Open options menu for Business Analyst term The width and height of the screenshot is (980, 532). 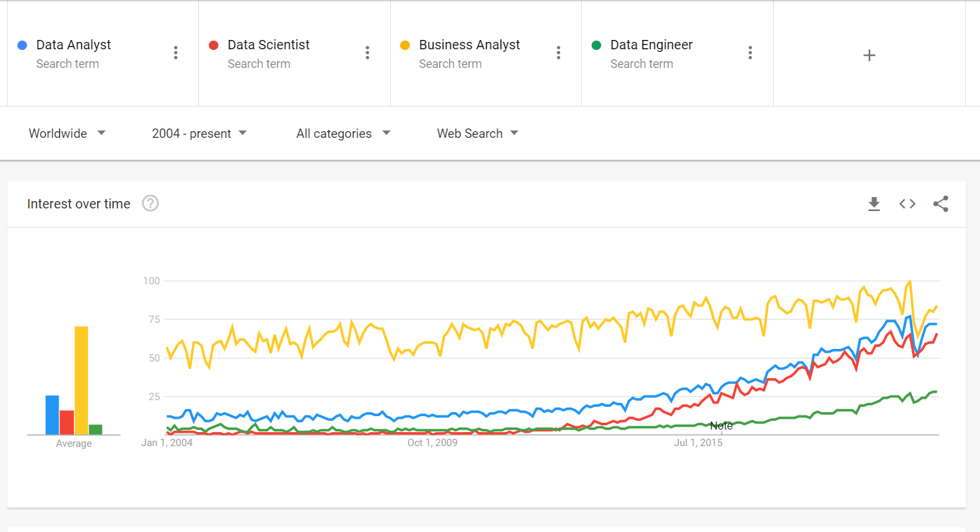[x=559, y=52]
